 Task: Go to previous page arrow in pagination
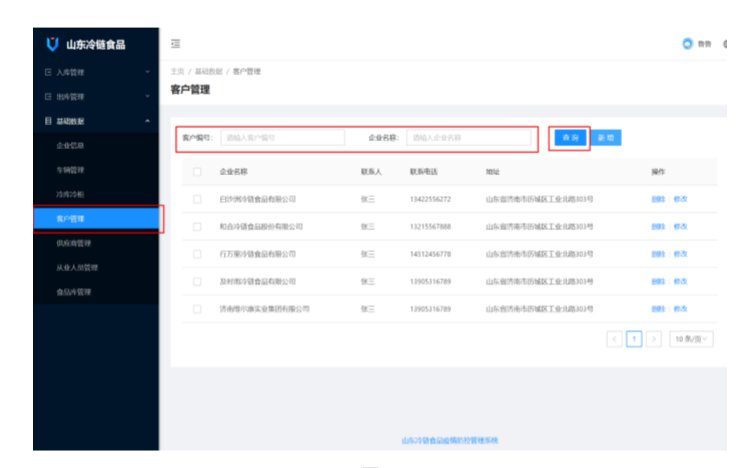click(x=614, y=339)
